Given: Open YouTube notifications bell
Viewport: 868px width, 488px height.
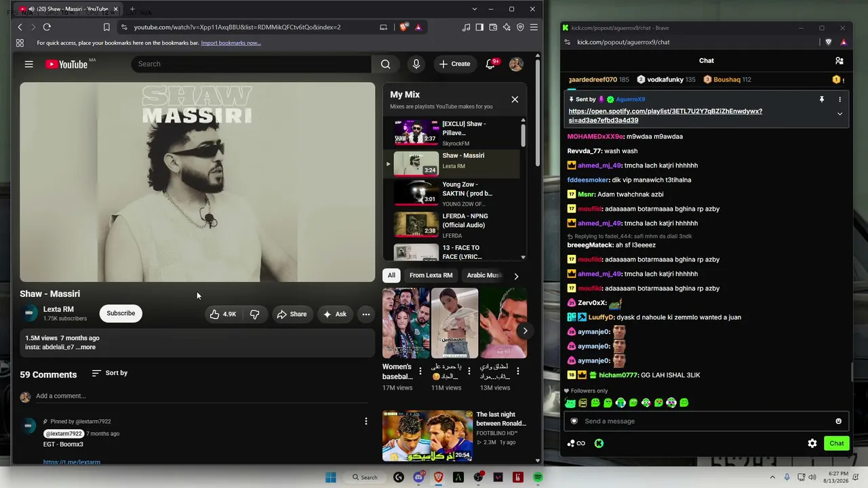Looking at the screenshot, I should (x=490, y=64).
